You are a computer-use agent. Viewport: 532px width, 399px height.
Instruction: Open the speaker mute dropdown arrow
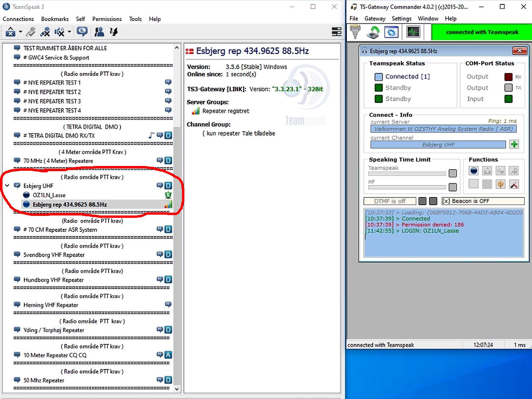click(69, 32)
